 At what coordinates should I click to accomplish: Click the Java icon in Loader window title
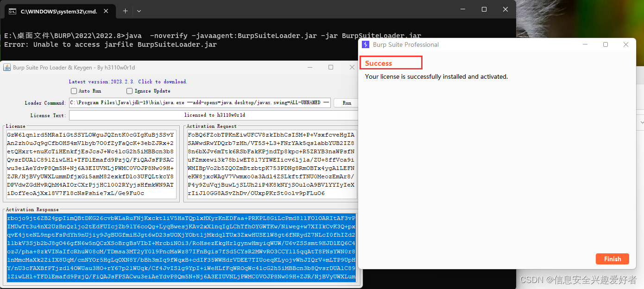tap(7, 67)
